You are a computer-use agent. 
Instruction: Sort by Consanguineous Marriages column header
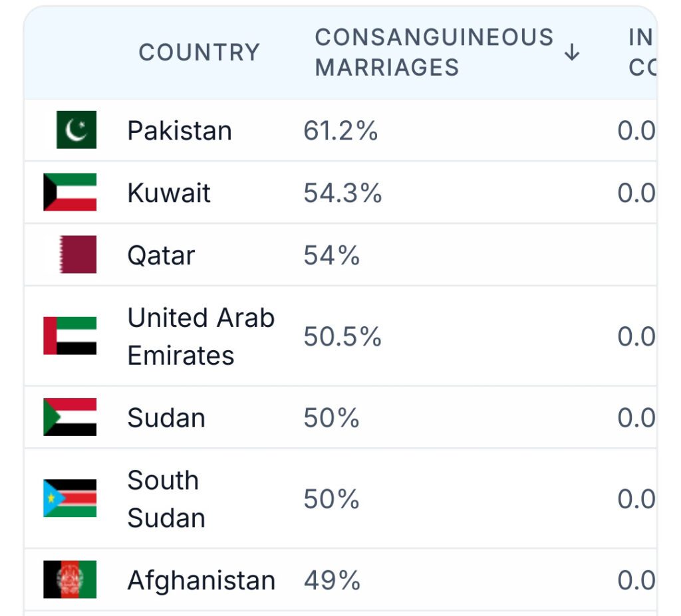434,52
